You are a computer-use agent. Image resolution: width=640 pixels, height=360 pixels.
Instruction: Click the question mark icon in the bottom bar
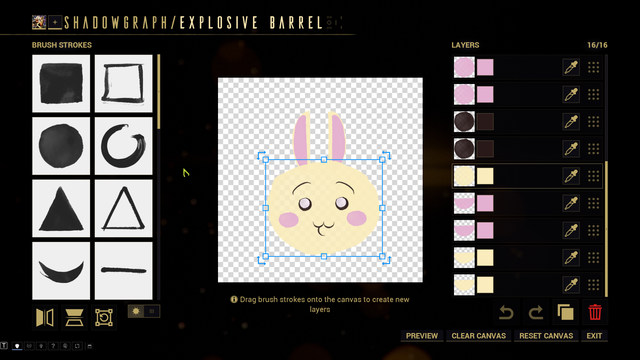[53, 346]
